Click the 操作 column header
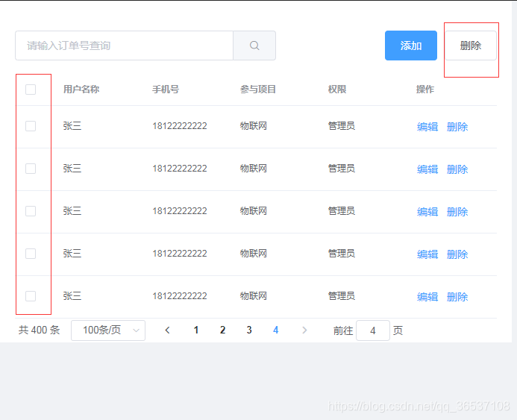517x420 pixels. (425, 90)
